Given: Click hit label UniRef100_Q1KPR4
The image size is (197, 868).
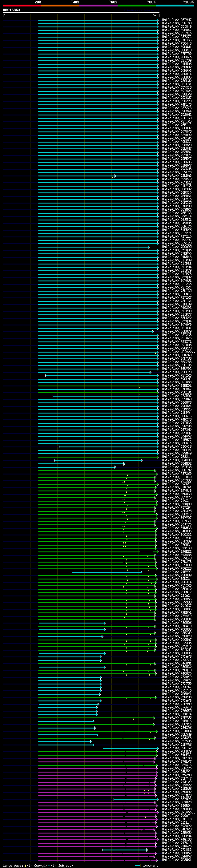Looking at the screenshot, I should [x=177, y=413].
